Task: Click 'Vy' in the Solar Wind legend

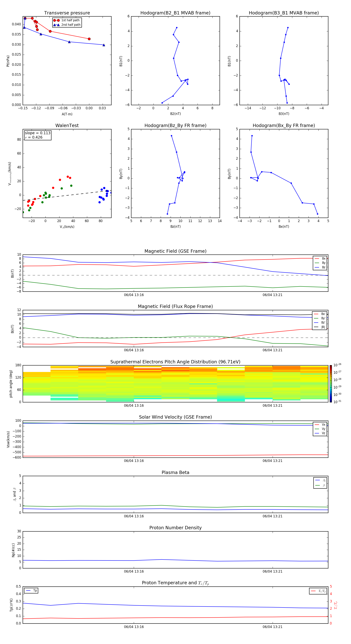Action: click(320, 429)
